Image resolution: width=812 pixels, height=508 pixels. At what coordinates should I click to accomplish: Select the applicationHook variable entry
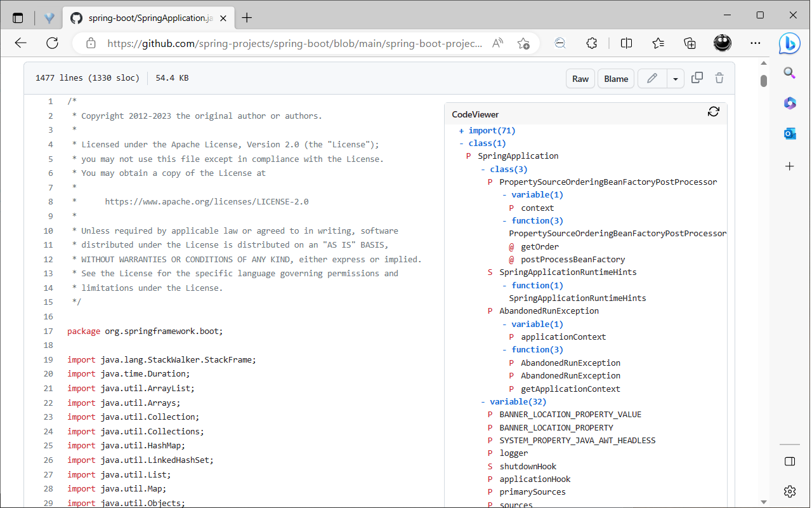pos(535,479)
